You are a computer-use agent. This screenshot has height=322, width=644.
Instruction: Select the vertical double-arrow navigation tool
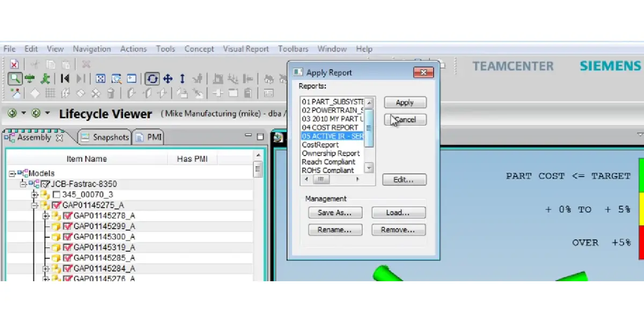click(182, 78)
